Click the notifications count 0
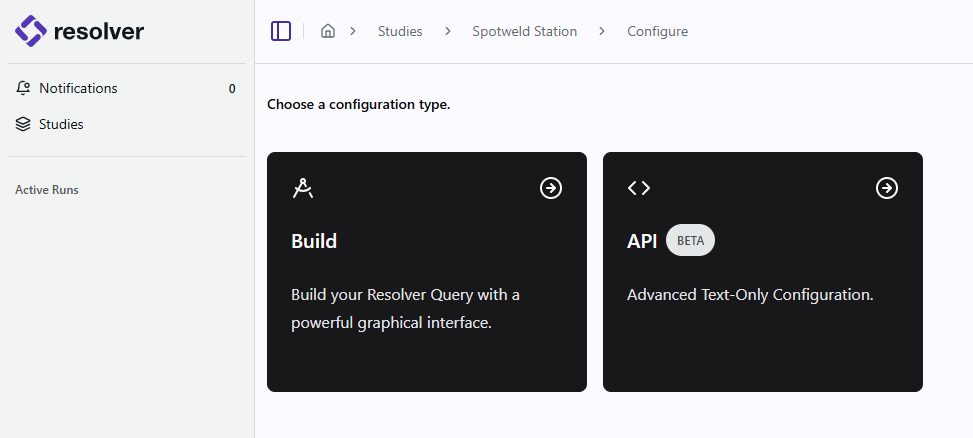973x438 pixels. (x=232, y=89)
